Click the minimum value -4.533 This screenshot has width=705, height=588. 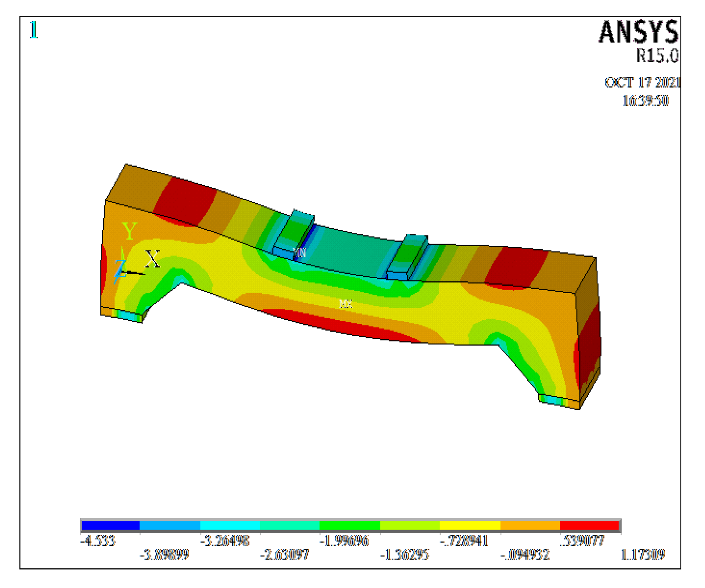[x=98, y=541]
